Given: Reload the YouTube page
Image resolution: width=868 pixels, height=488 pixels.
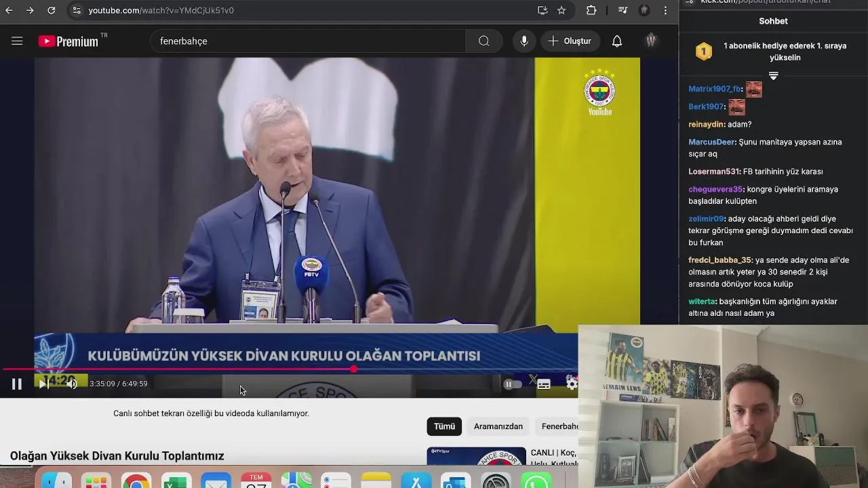Looking at the screenshot, I should [52, 10].
